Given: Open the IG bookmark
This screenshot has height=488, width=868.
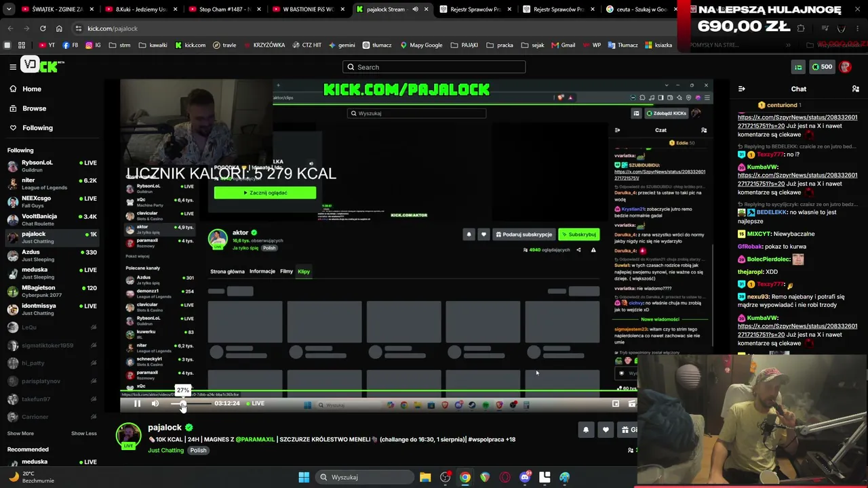Looking at the screenshot, I should (x=93, y=45).
